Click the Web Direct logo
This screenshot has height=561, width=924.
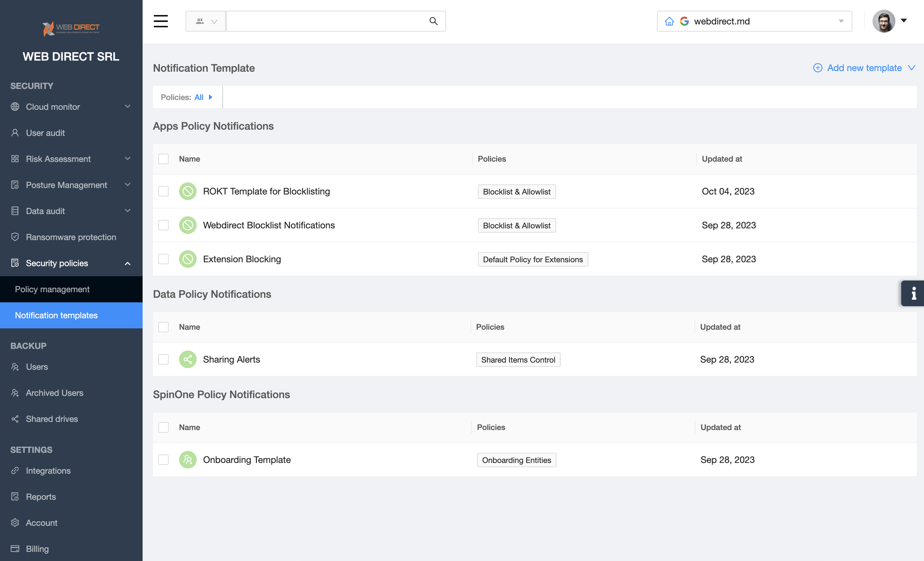[71, 28]
